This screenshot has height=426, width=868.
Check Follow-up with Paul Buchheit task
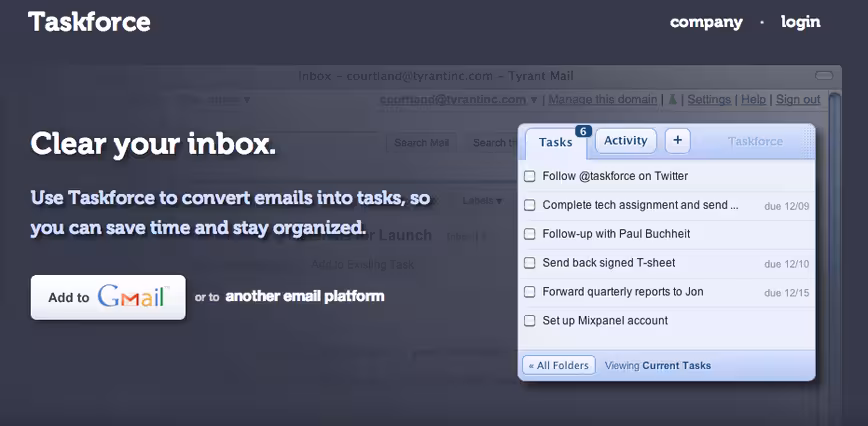point(530,233)
